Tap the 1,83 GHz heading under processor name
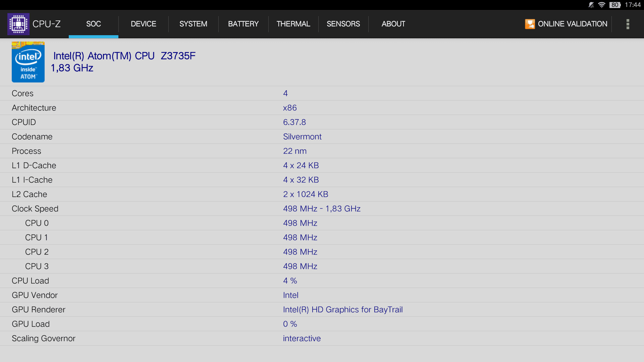 coord(72,68)
